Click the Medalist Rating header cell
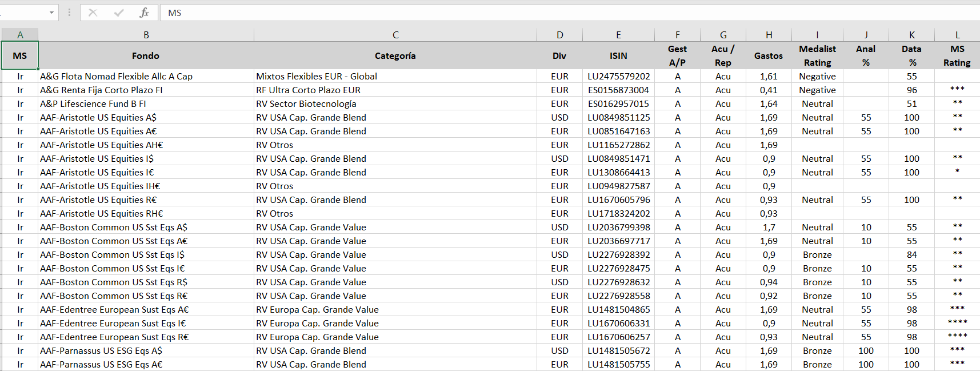 click(x=818, y=55)
